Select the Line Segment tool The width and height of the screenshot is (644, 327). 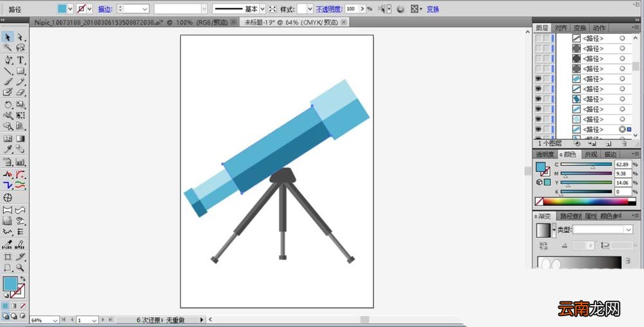8,71
